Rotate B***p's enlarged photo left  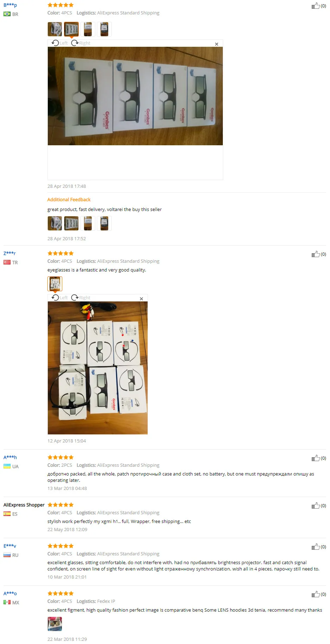(x=59, y=43)
